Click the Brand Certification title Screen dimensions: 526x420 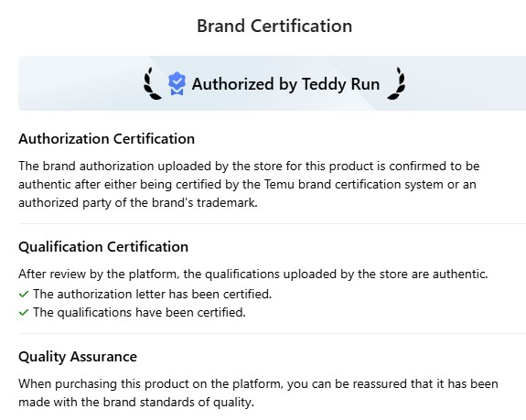click(274, 26)
